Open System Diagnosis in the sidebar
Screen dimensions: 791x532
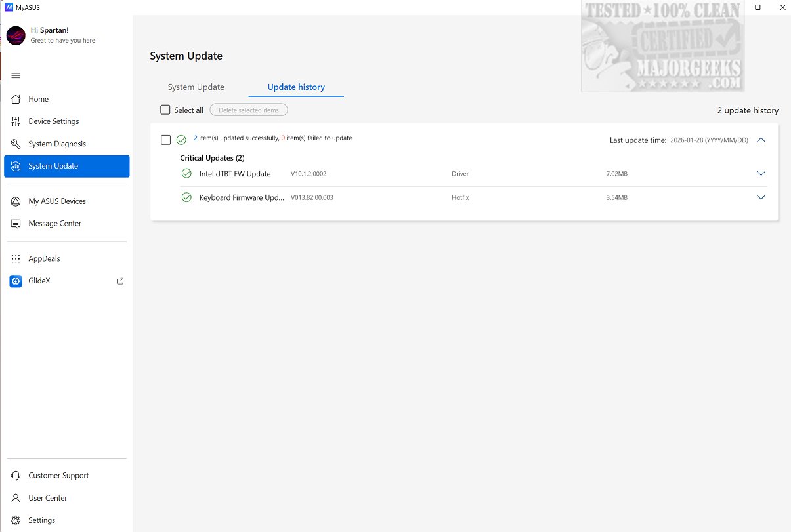tap(66, 144)
